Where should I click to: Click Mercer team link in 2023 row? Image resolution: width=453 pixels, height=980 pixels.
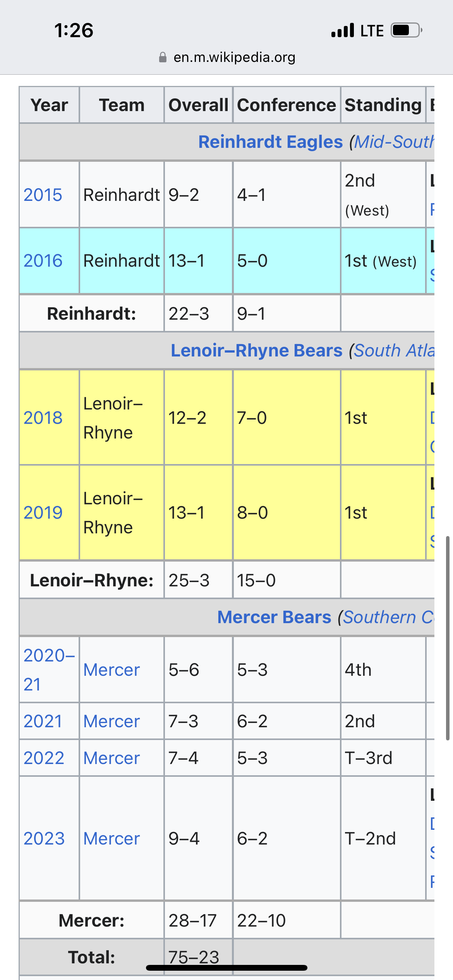(112, 838)
